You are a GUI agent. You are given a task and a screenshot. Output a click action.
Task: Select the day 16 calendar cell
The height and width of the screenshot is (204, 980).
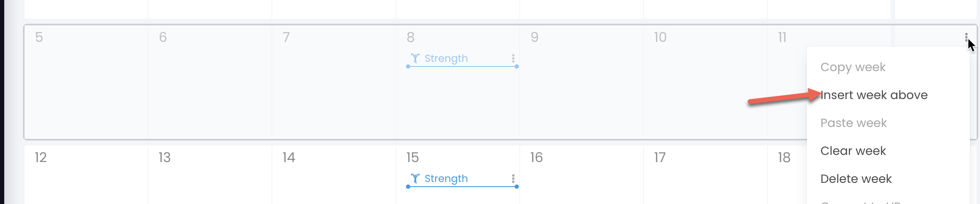582,175
